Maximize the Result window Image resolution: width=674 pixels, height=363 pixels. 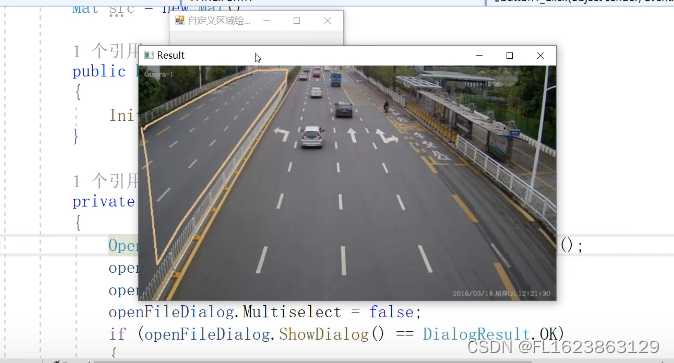[509, 55]
